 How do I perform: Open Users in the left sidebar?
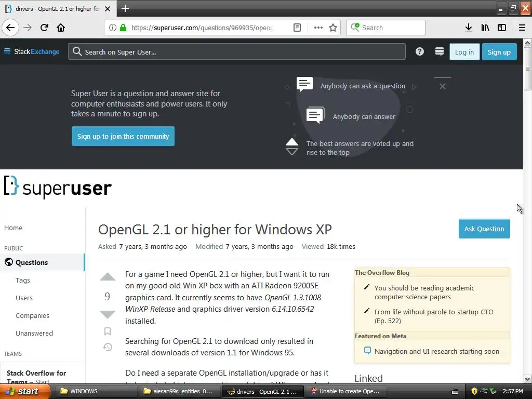point(24,298)
